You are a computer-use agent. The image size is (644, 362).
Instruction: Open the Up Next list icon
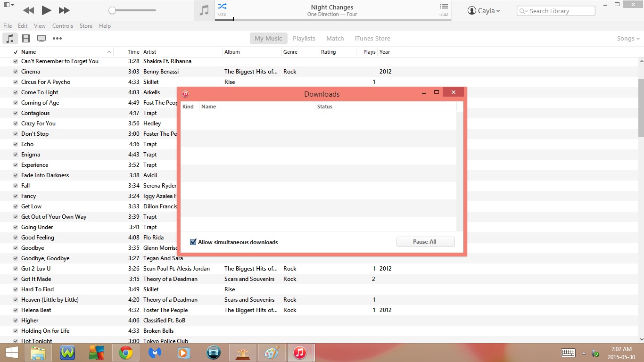click(444, 6)
